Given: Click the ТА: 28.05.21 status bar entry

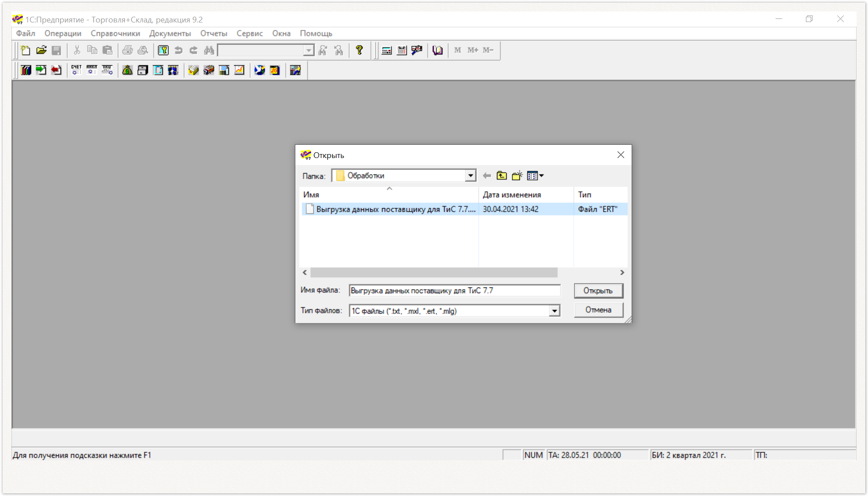Looking at the screenshot, I should point(598,455).
